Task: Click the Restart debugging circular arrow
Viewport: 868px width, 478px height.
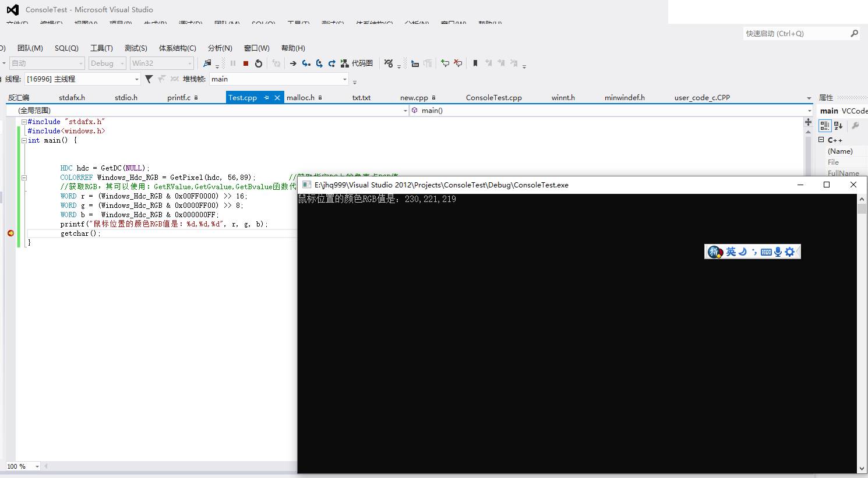Action: [x=259, y=63]
